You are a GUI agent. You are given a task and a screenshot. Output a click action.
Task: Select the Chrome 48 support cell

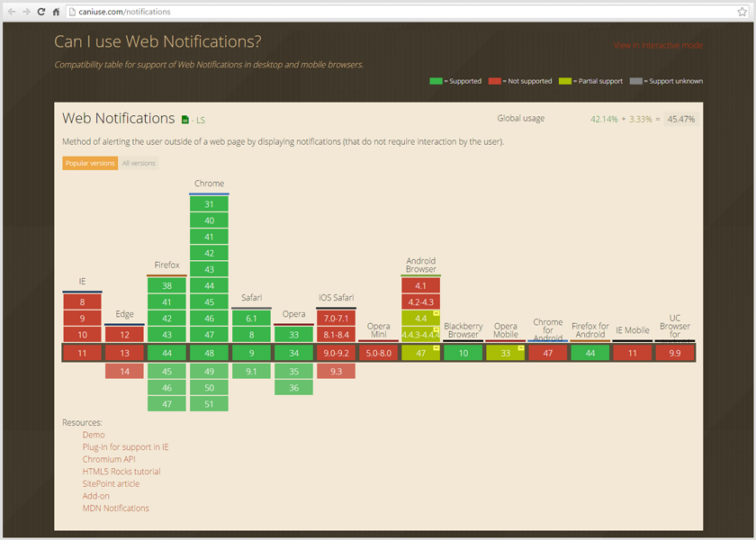[209, 353]
